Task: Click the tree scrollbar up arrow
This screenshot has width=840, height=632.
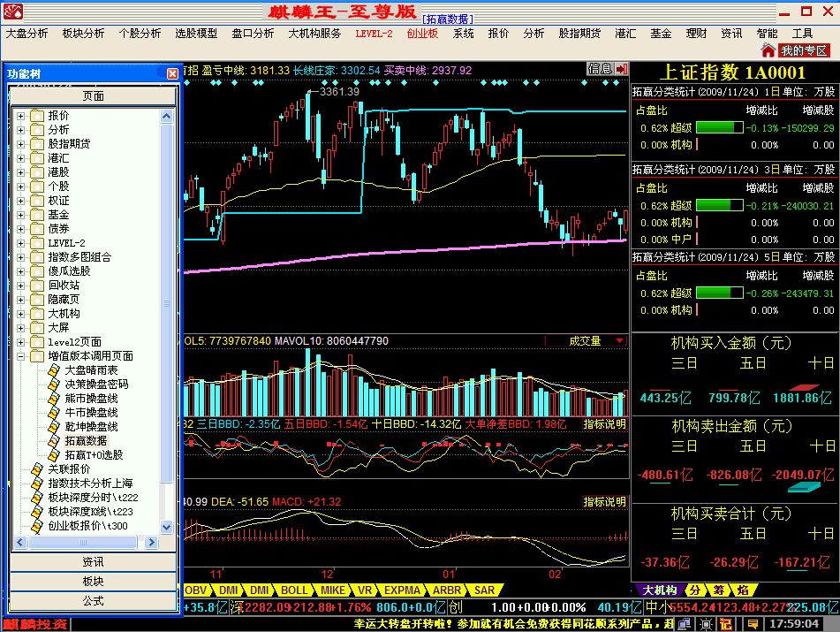Action: [x=167, y=116]
